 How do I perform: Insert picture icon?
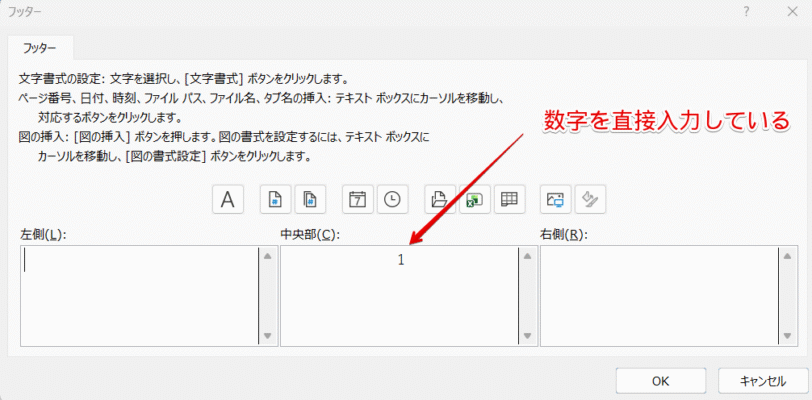pos(556,199)
